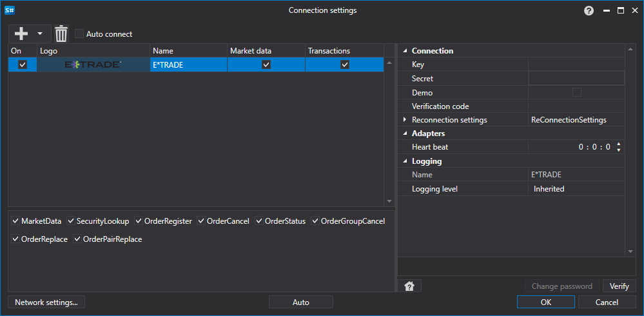Select the Logging level property label
This screenshot has height=316, width=644.
coord(434,189)
